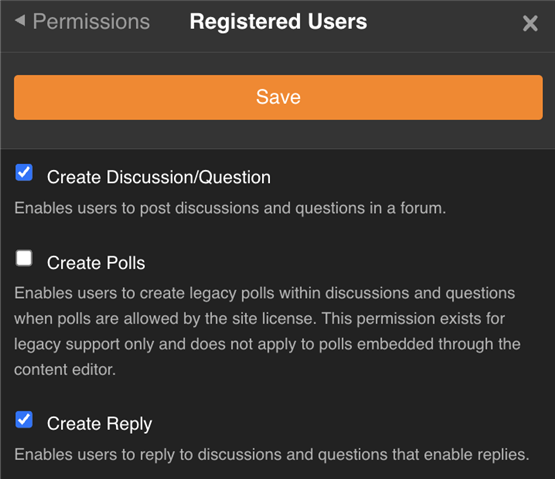
Task: Click the 'legacy support only' description line
Action: [267, 344]
